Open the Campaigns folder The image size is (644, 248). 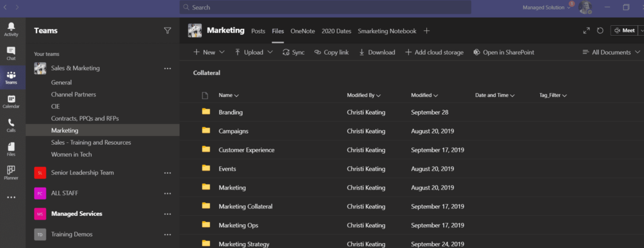click(233, 131)
